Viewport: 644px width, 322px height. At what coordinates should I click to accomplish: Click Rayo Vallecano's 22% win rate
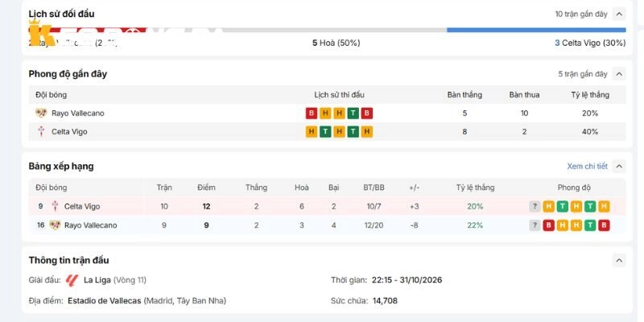coord(475,225)
